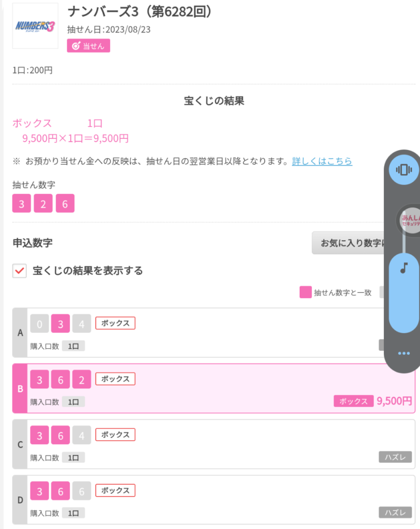This screenshot has width=420, height=529.
Task: Click the ボックス tag in row C
Action: [x=115, y=434]
